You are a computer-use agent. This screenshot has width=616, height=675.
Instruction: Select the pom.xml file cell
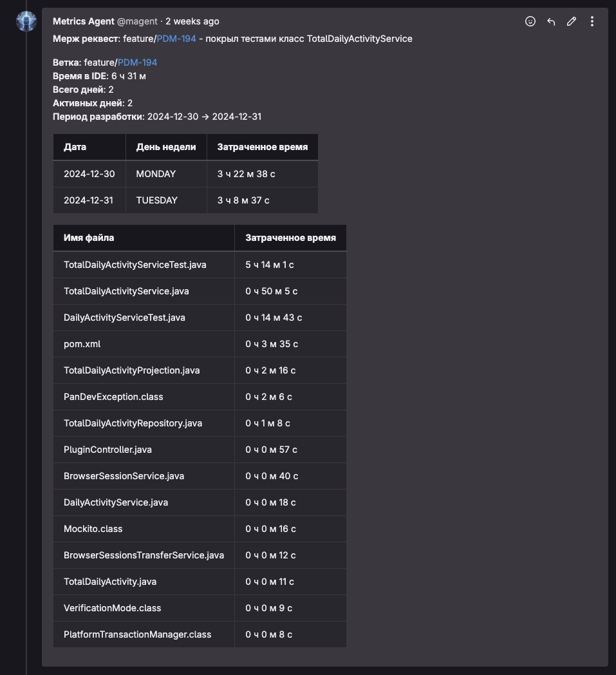pos(144,344)
